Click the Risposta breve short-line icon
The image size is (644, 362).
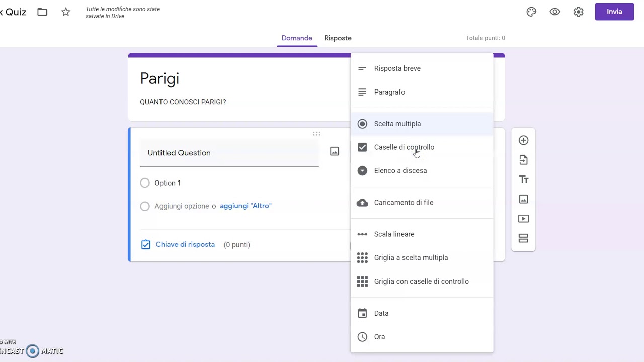(x=362, y=68)
